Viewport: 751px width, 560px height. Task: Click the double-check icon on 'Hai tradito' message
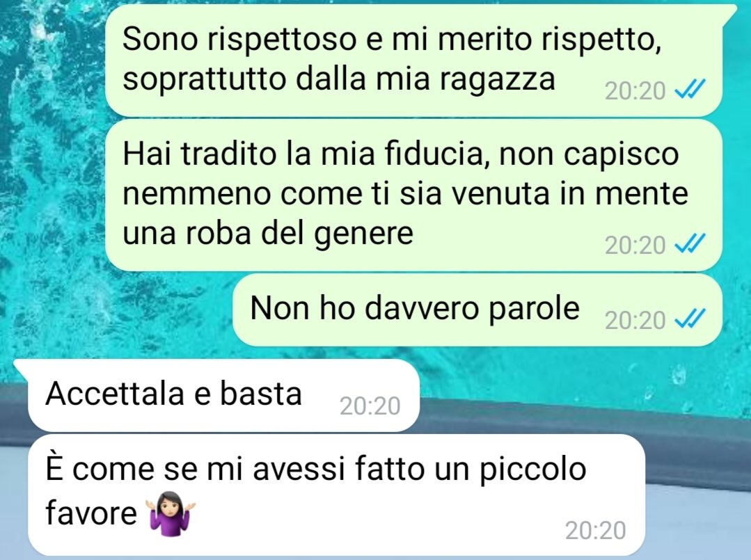click(690, 243)
